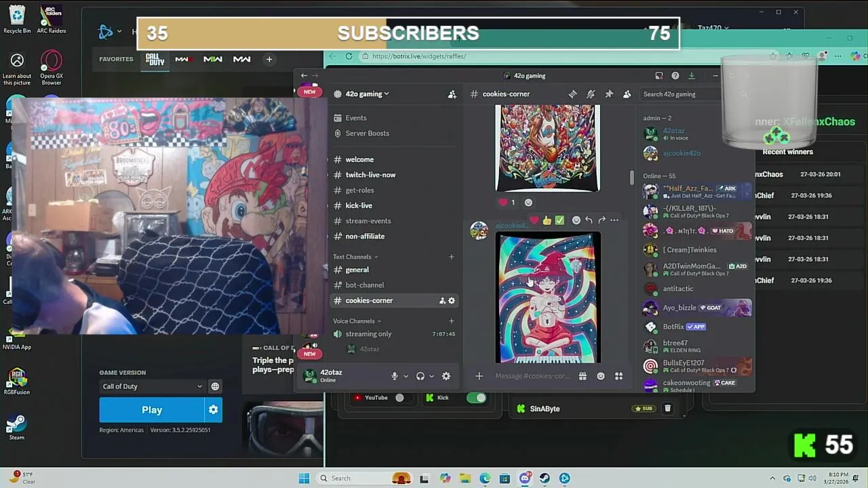
Task: Add channel plus next to Voice Channels
Action: 452,321
